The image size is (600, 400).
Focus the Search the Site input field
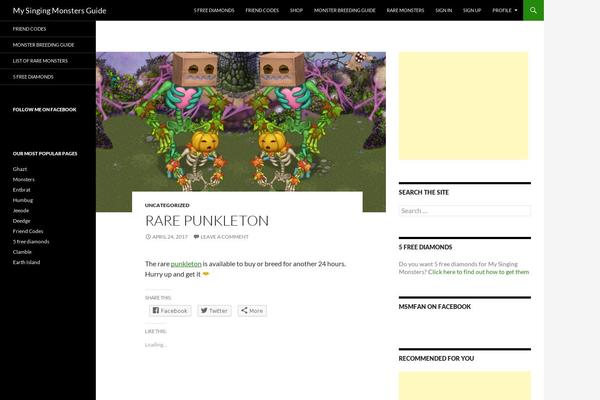click(465, 211)
